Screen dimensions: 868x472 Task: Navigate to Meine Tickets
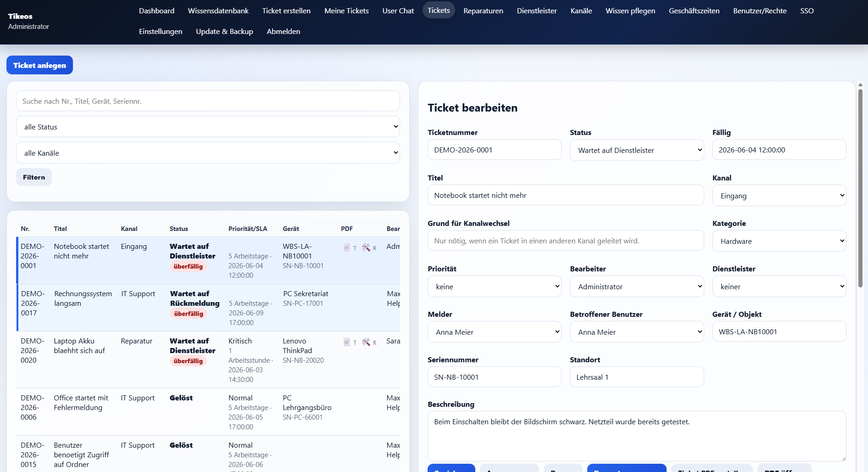346,11
